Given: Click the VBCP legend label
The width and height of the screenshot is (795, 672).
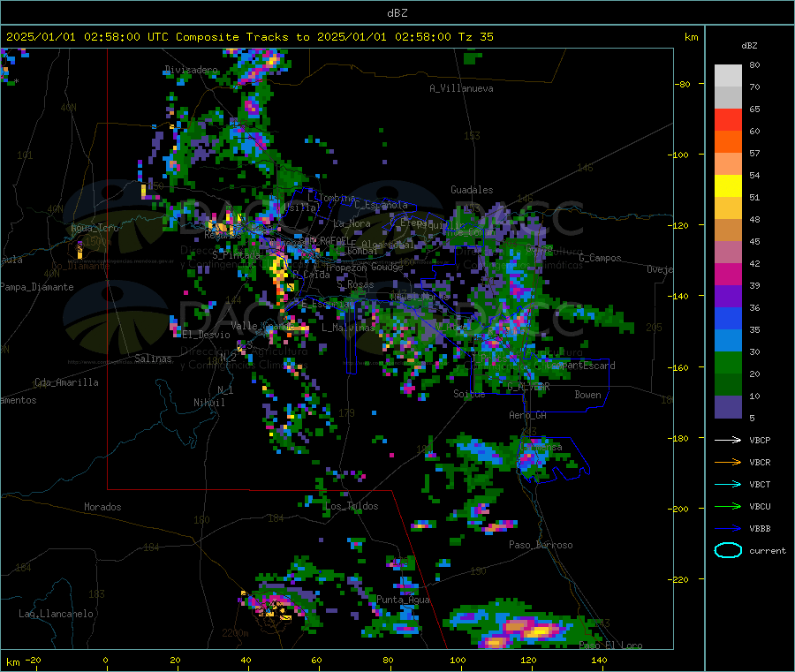Looking at the screenshot, I should pyautogui.click(x=760, y=440).
